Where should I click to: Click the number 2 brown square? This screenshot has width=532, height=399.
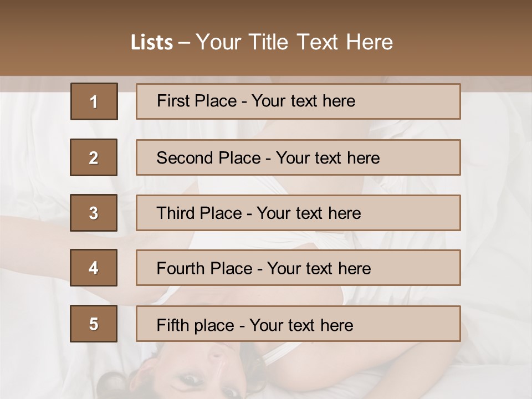pos(94,157)
